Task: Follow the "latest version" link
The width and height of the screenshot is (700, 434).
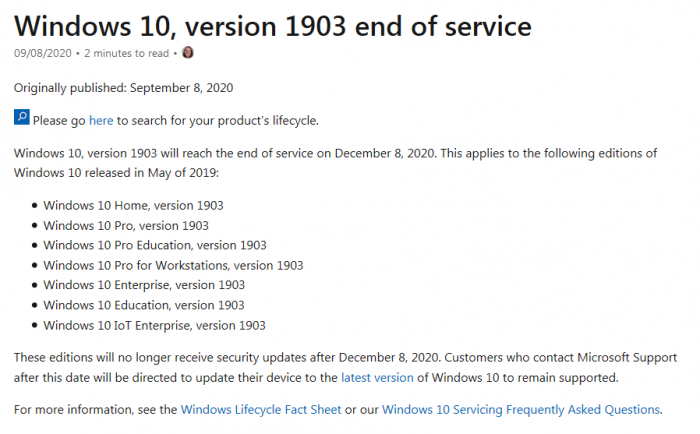Action: [x=377, y=377]
